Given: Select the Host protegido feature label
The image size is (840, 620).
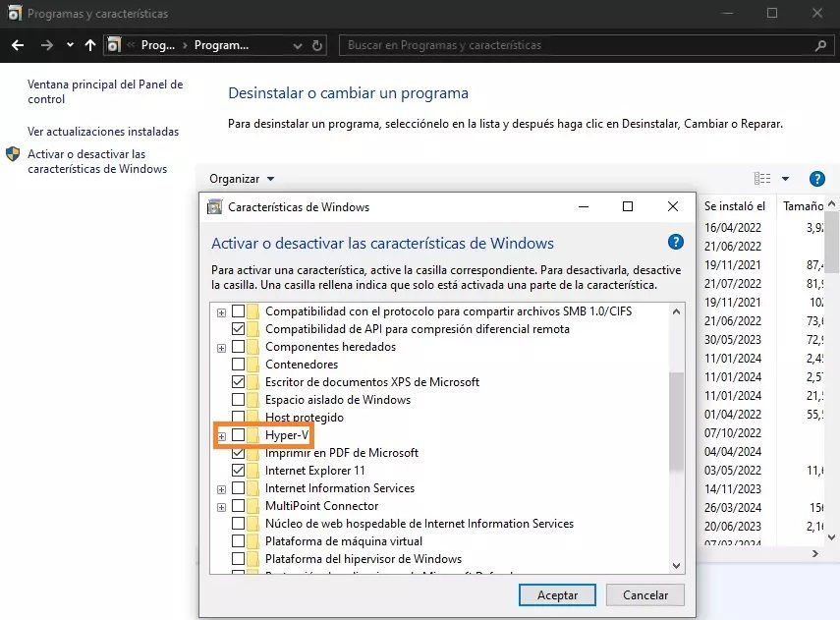Looking at the screenshot, I should (x=305, y=417).
